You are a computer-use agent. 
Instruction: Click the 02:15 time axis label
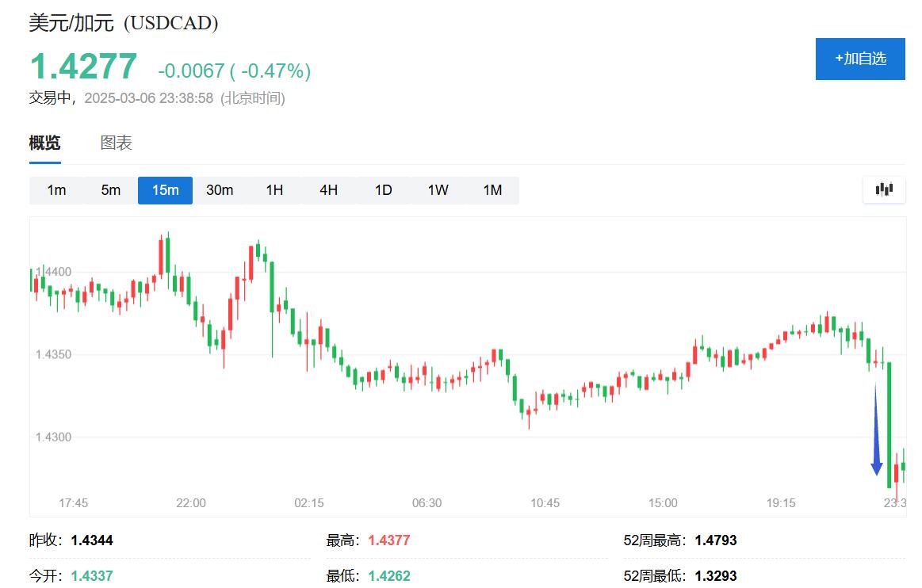[309, 503]
